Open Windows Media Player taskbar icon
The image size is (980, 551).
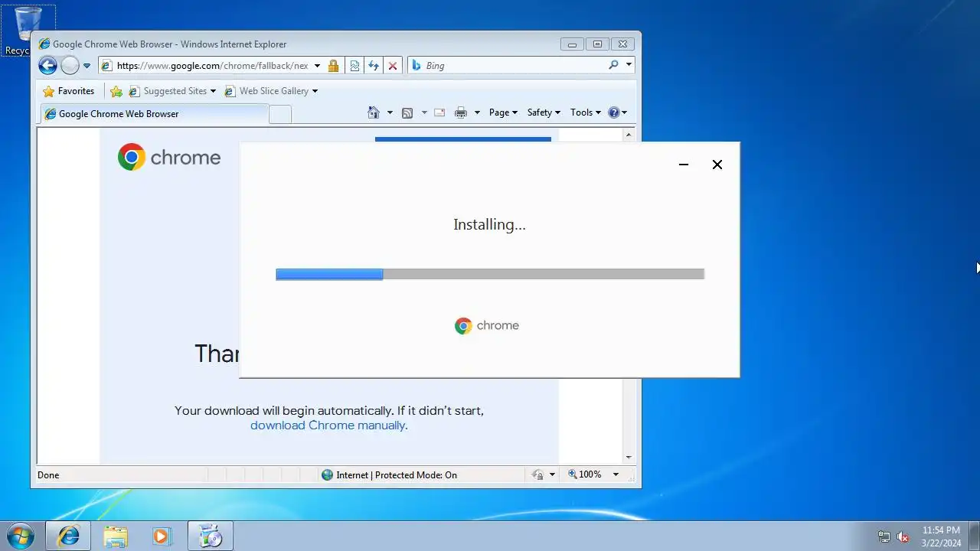162,536
